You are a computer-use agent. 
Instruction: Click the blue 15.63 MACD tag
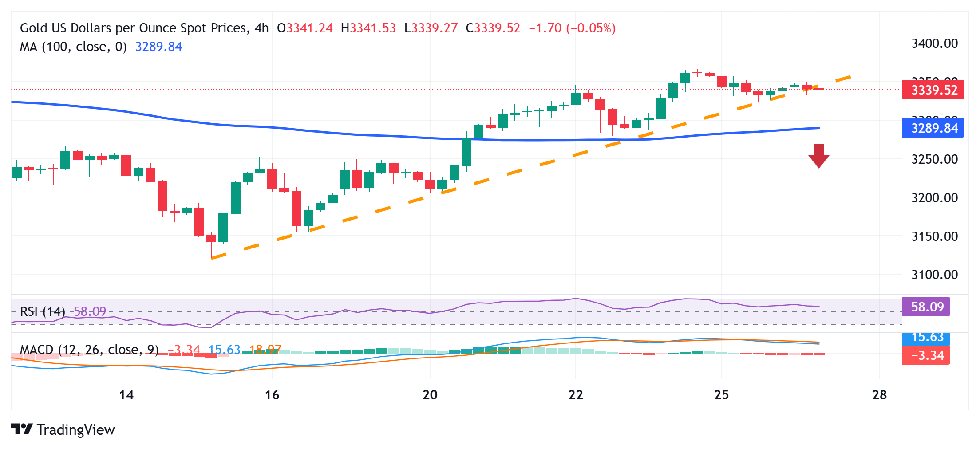coord(926,338)
